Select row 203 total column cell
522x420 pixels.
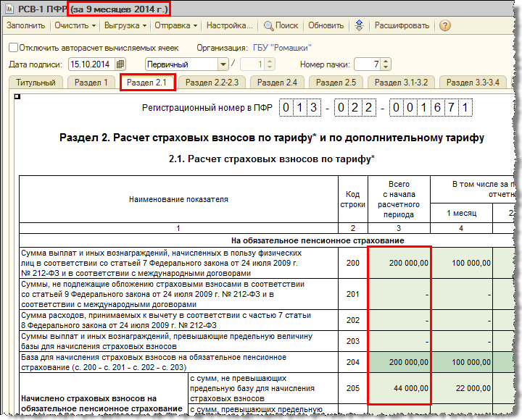(399, 341)
